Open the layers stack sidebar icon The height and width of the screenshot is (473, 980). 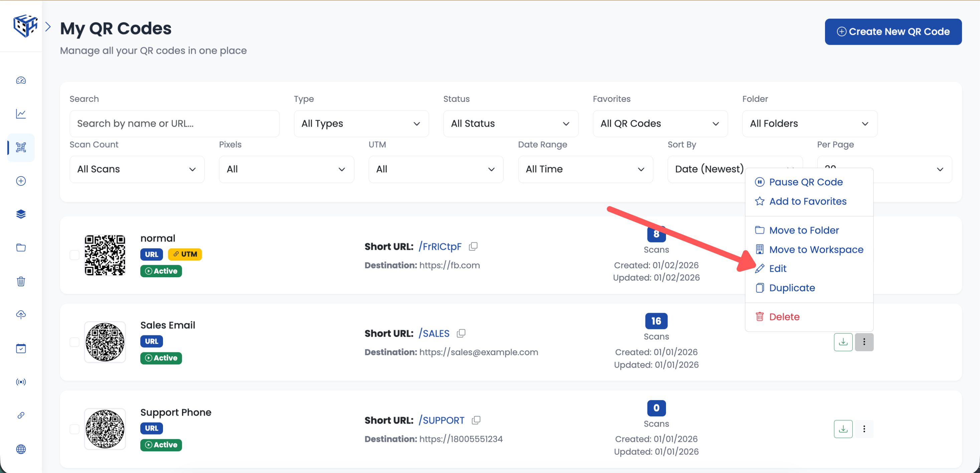click(x=21, y=214)
